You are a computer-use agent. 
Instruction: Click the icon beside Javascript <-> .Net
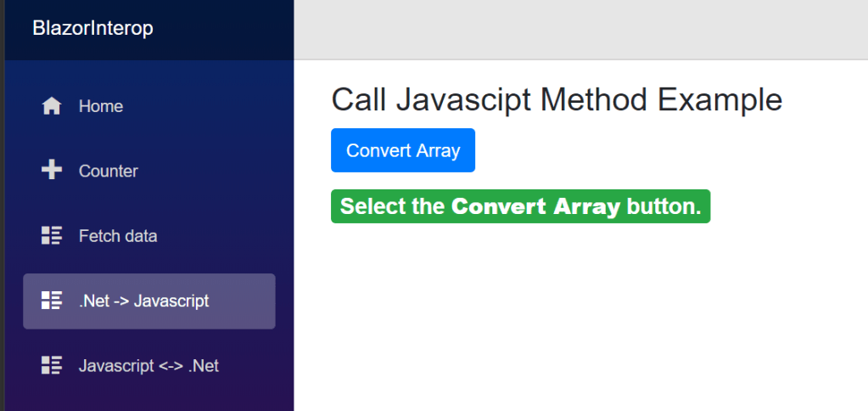(52, 366)
